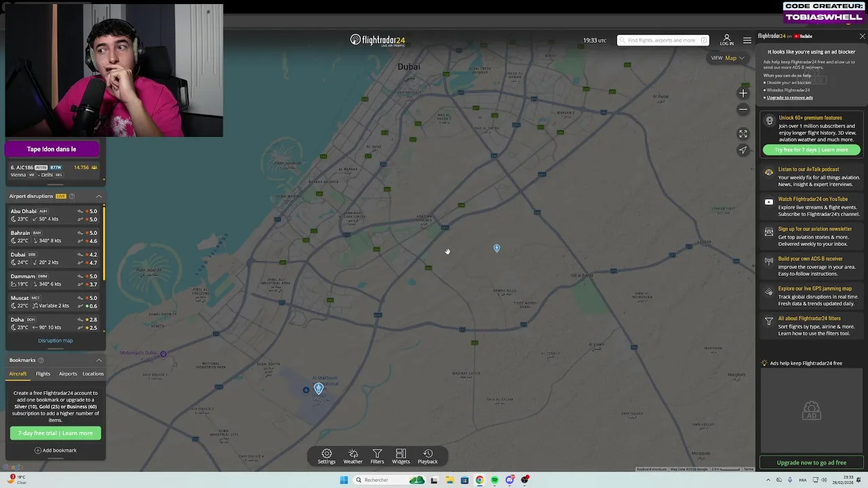This screenshot has width=868, height=488.
Task: Switch to the Aircraft bookmarks tab
Action: 18,373
